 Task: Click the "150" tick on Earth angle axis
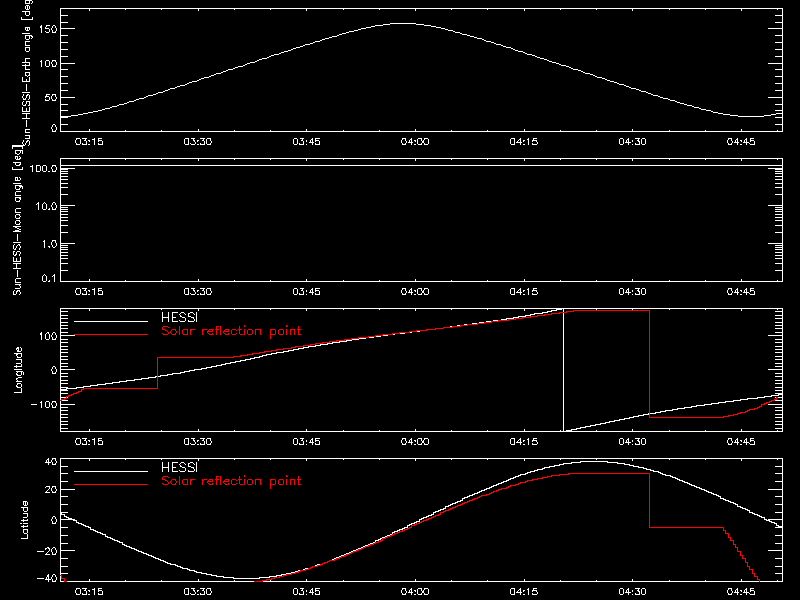tap(47, 30)
